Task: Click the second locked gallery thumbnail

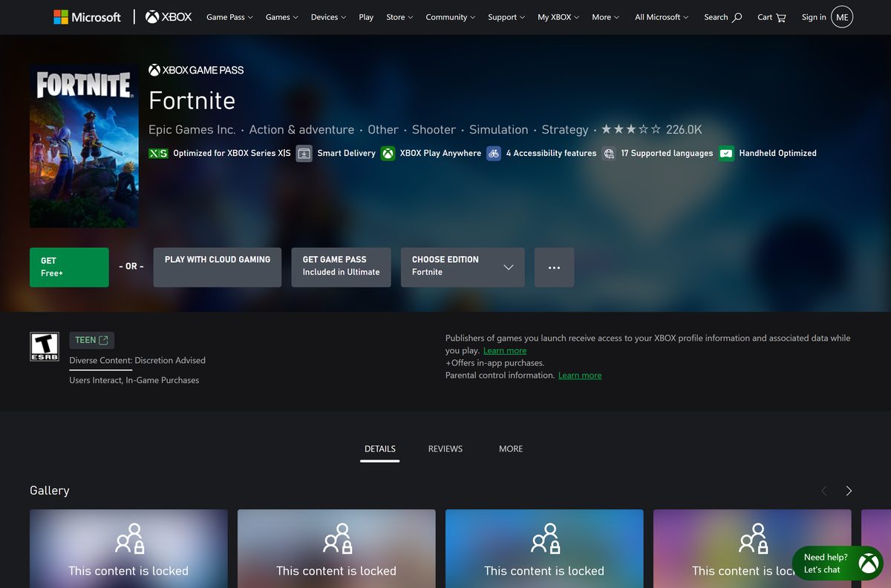Action: pyautogui.click(x=336, y=549)
